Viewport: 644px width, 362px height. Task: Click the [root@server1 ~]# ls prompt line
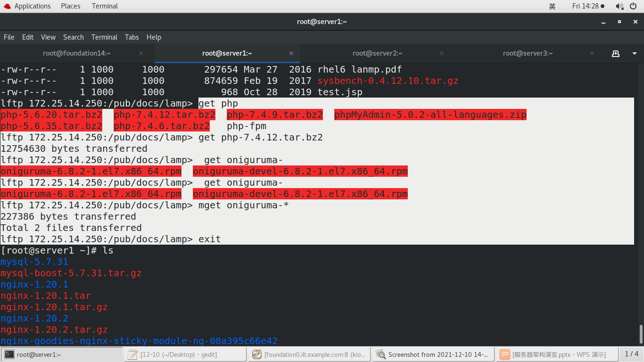(57, 250)
